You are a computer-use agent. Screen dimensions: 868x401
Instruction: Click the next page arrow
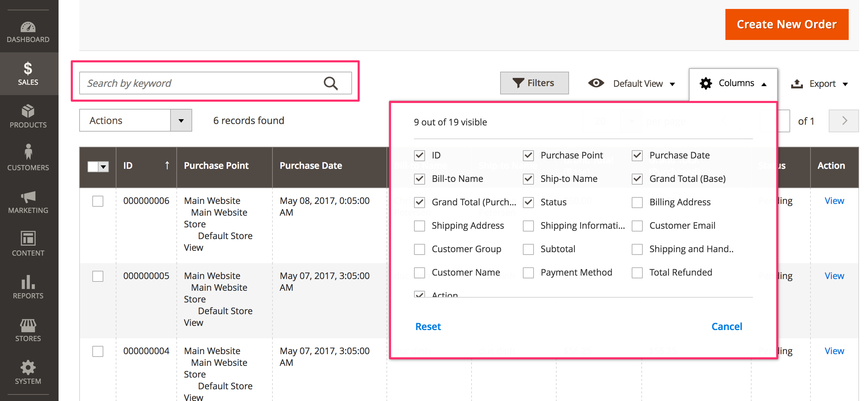[844, 121]
